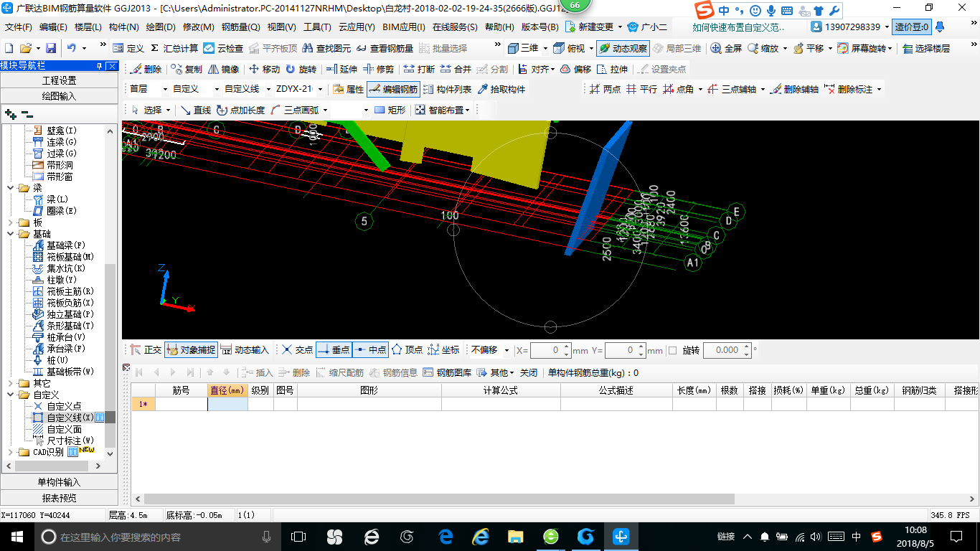Enable the 旋转 rotation checkbox
The height and width of the screenshot is (551, 980).
672,350
